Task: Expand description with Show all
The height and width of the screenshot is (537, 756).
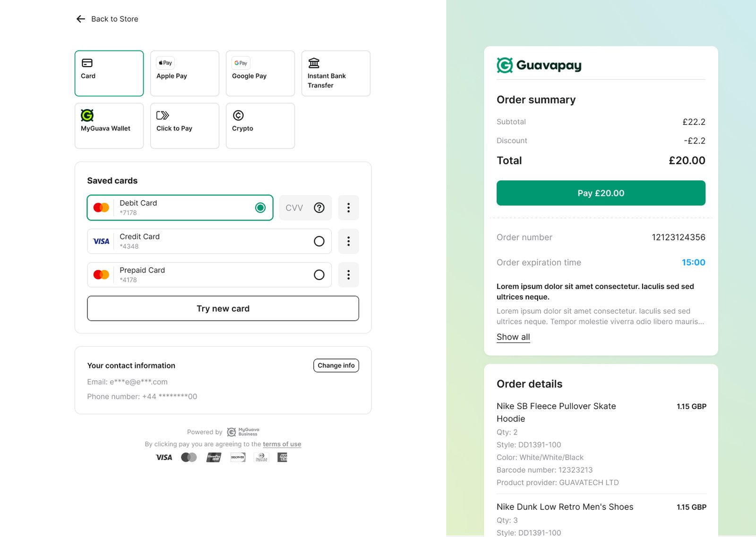Action: [513, 337]
